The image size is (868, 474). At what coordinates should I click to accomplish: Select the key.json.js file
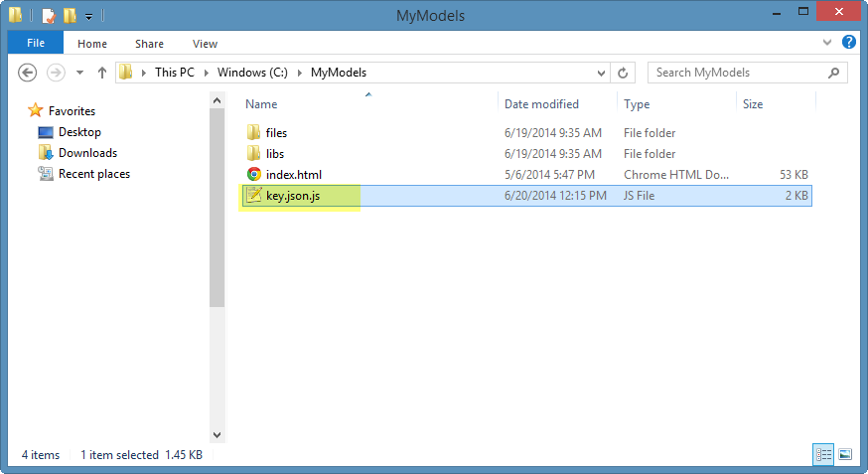(293, 196)
